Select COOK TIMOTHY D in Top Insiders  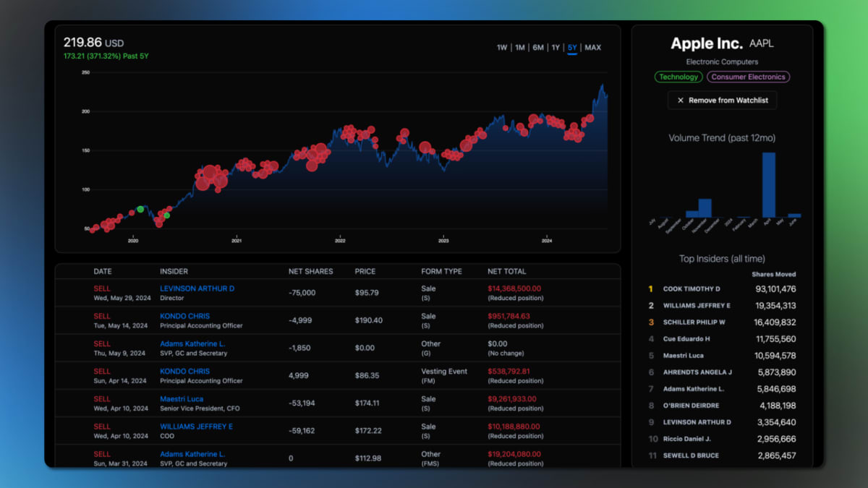click(692, 289)
